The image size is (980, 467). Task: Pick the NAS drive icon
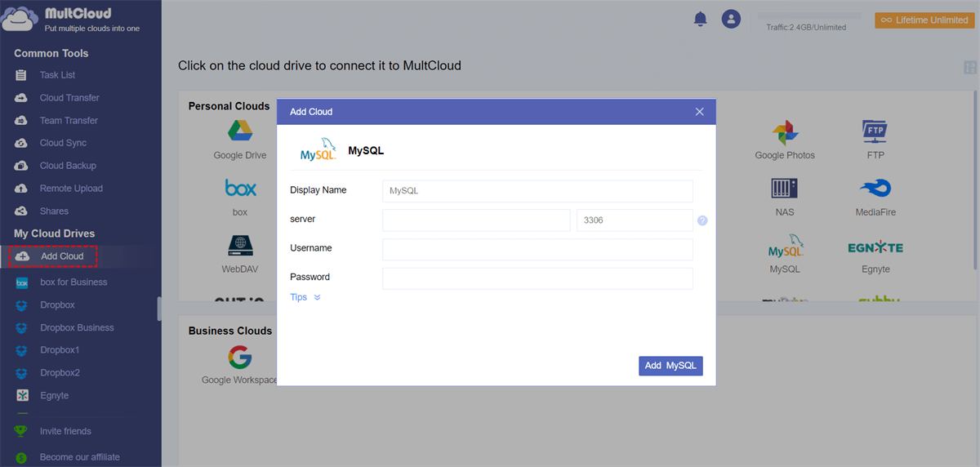[x=785, y=189]
